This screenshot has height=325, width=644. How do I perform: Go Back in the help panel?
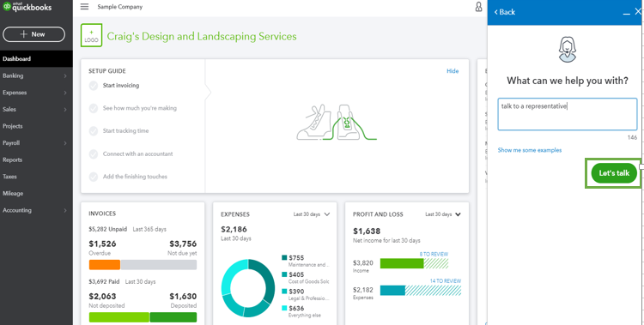point(504,12)
